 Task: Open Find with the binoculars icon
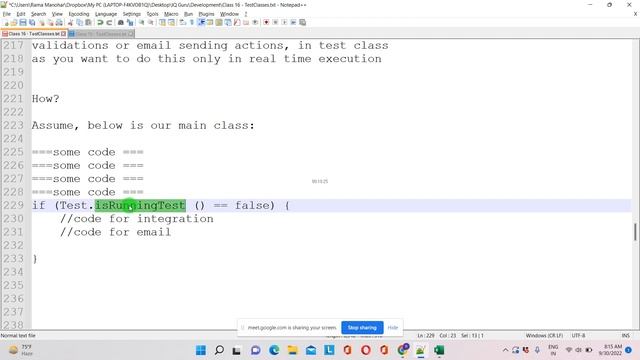point(121,22)
